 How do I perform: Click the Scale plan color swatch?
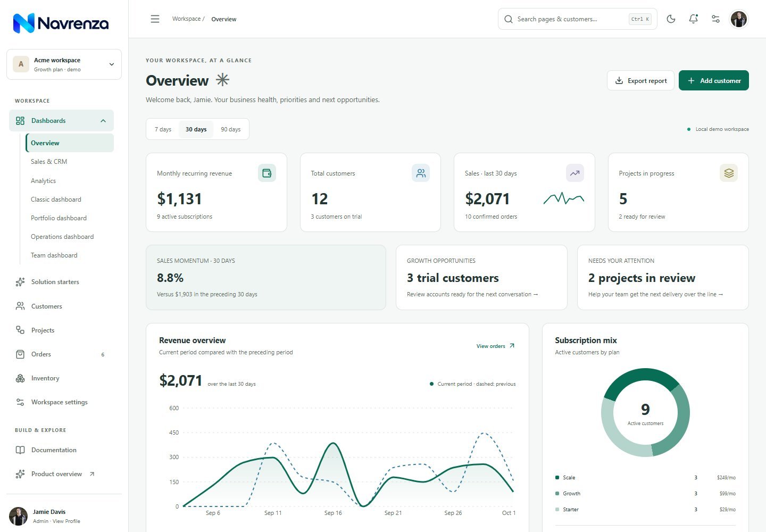(x=557, y=478)
